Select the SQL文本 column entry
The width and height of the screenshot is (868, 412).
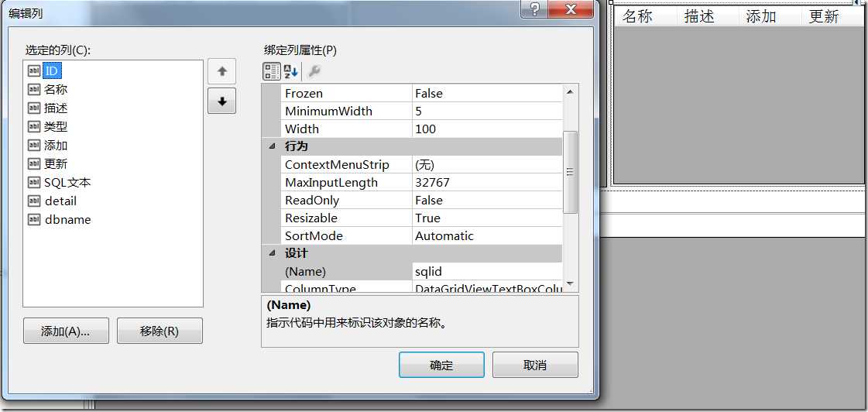pyautogui.click(x=67, y=182)
